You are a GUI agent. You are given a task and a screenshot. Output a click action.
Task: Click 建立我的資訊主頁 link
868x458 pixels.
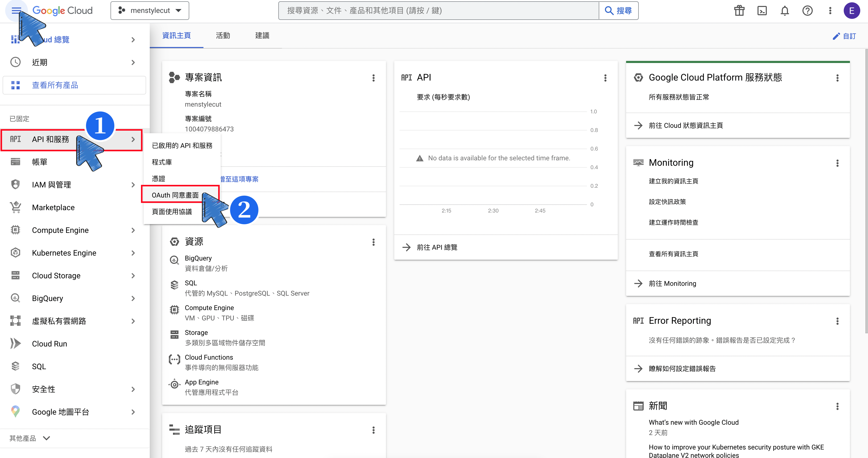673,181
